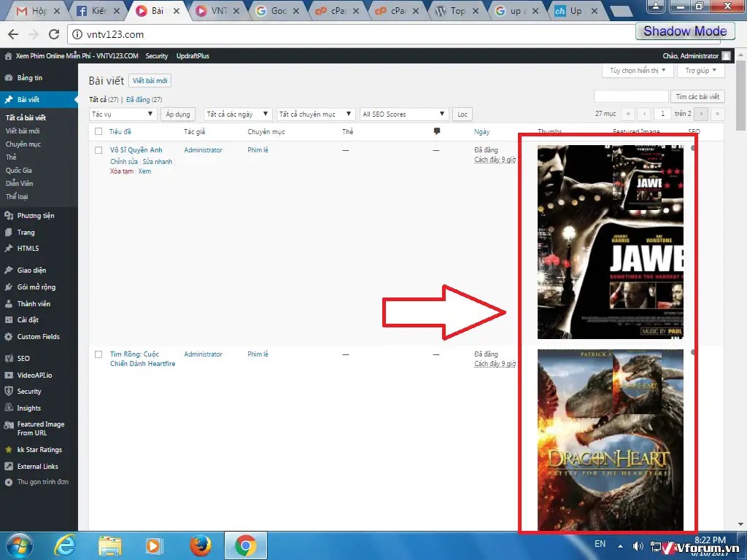Tick checkbox for Tim Rồng post
This screenshot has height=560, width=747.
(98, 354)
